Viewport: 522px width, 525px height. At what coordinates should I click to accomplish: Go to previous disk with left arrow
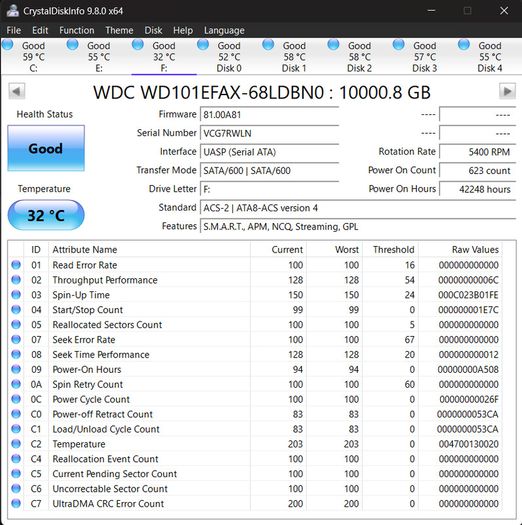click(16, 91)
